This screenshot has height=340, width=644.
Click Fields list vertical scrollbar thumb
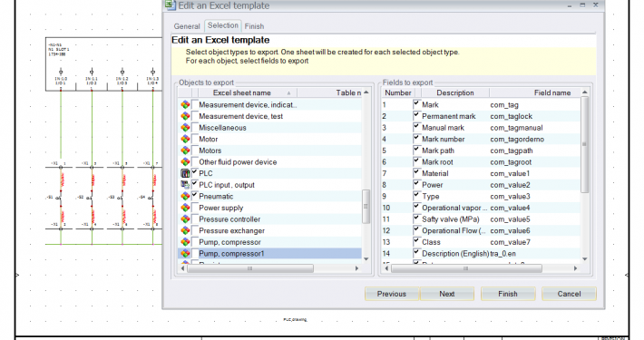[585, 144]
